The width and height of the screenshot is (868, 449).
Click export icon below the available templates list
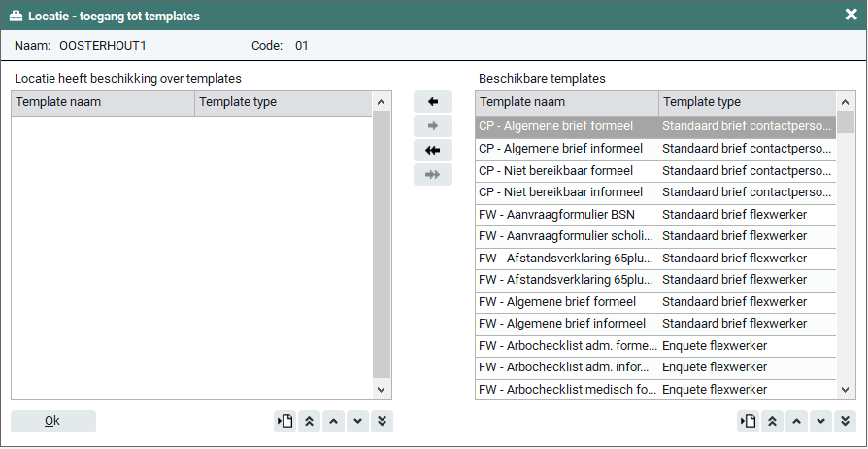click(748, 421)
